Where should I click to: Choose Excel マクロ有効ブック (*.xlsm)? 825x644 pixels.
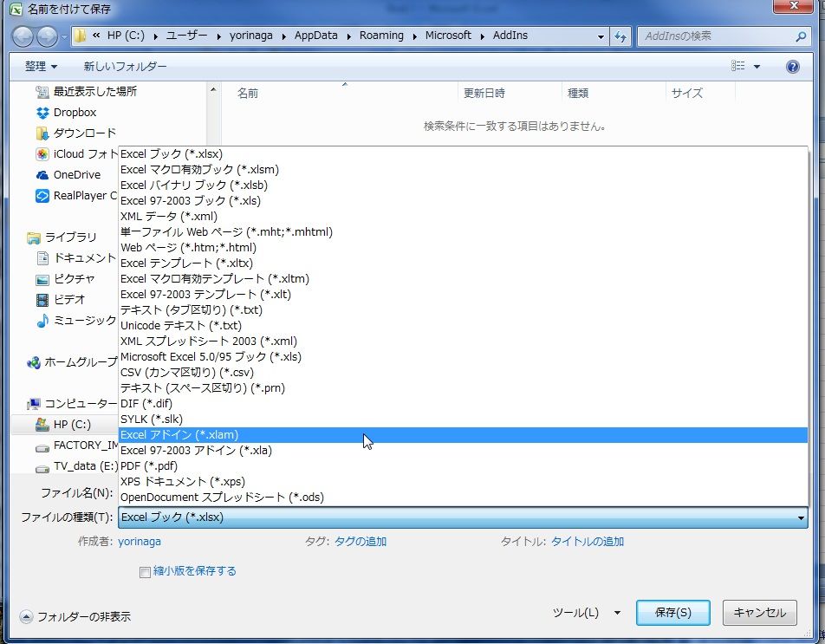click(x=463, y=169)
